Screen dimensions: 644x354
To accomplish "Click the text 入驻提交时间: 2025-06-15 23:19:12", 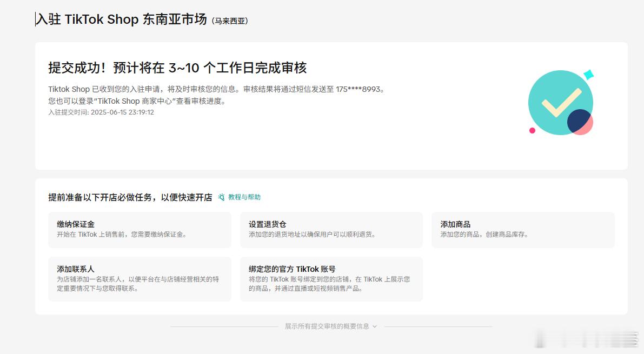I will 101,112.
